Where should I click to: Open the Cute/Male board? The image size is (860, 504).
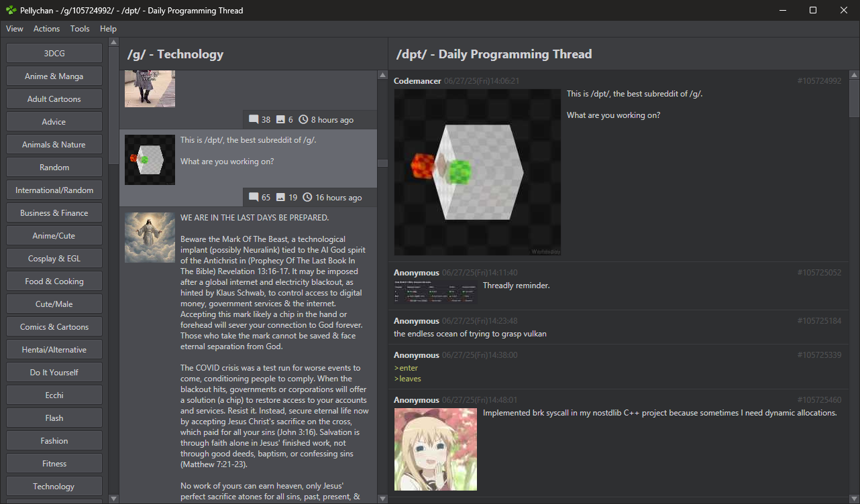point(54,304)
